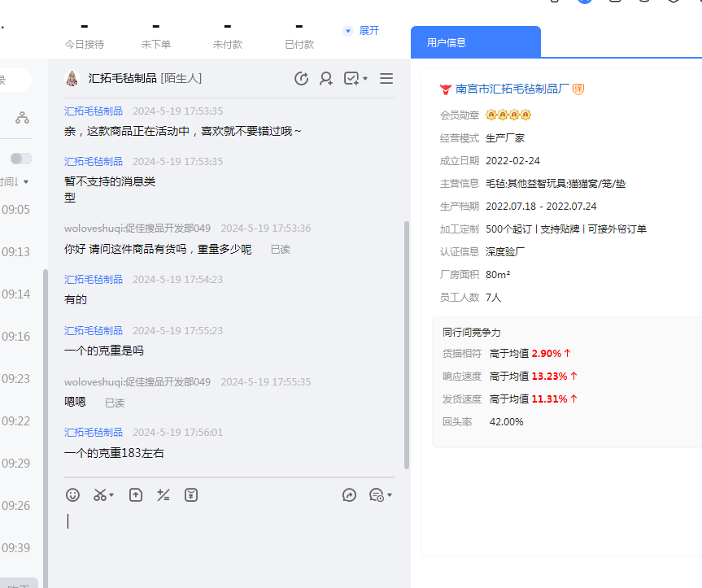Click 汇拓毛毡制品 sender name at 17:56:01
Screen dimensions: 702x588
[x=94, y=433]
